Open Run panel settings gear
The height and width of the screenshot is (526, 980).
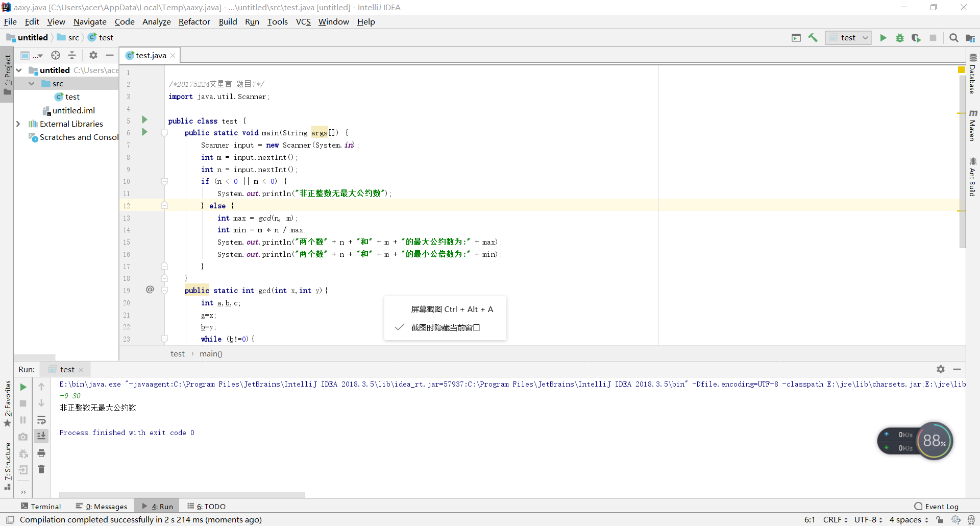click(x=941, y=369)
